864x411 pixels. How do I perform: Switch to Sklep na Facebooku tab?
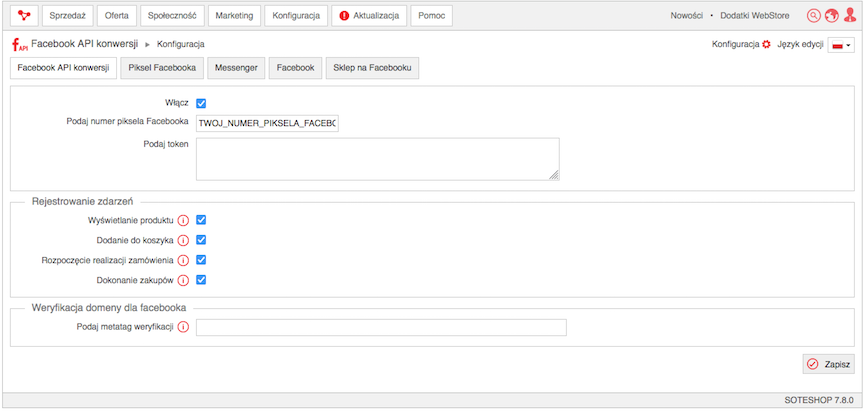pos(372,68)
